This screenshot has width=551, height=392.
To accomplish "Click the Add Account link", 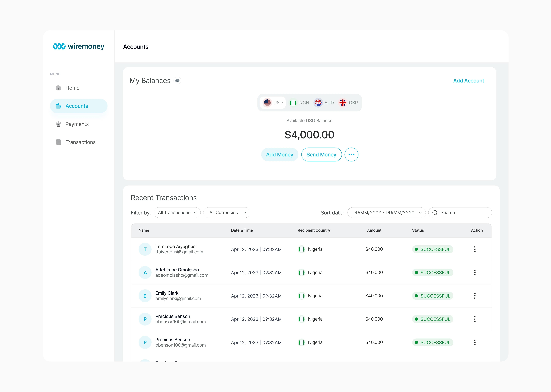I will pyautogui.click(x=469, y=81).
